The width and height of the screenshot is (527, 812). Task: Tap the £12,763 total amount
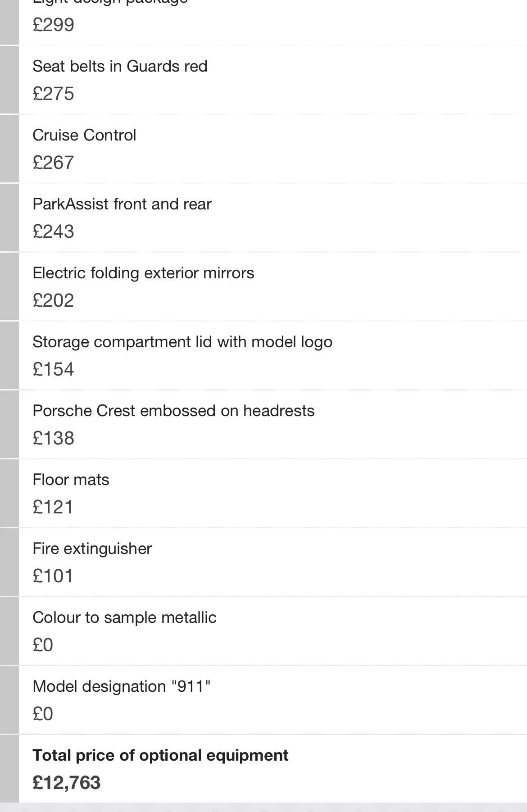[67, 783]
